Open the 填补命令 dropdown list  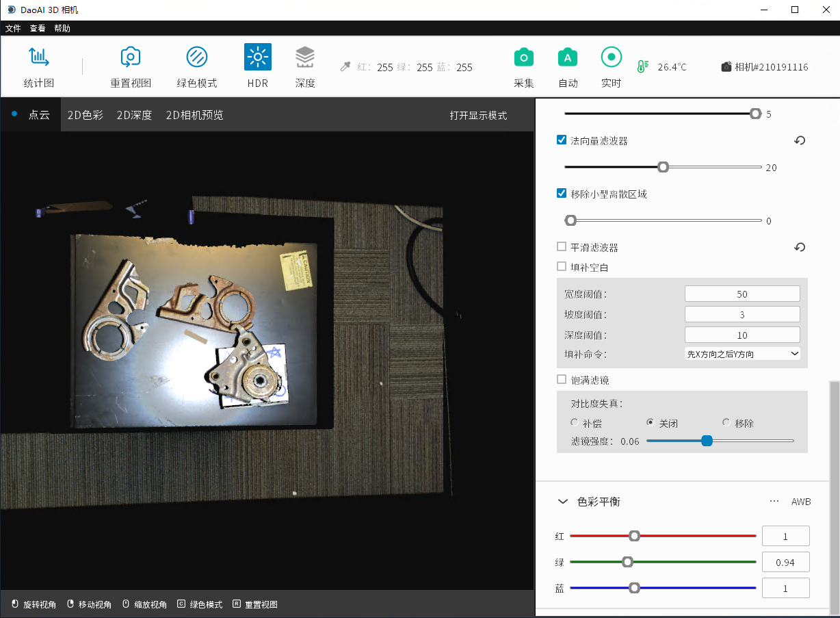742,354
